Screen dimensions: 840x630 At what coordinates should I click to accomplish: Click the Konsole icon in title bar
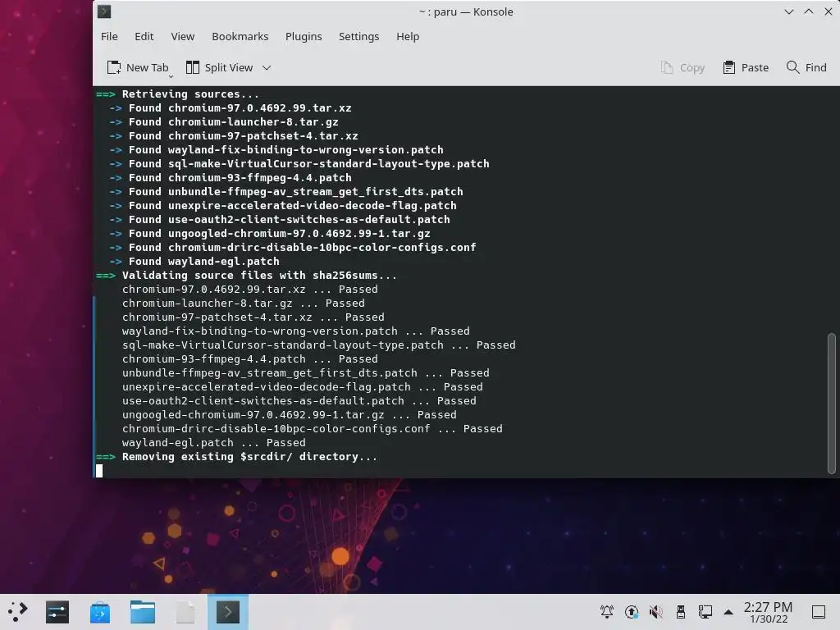pos(104,11)
